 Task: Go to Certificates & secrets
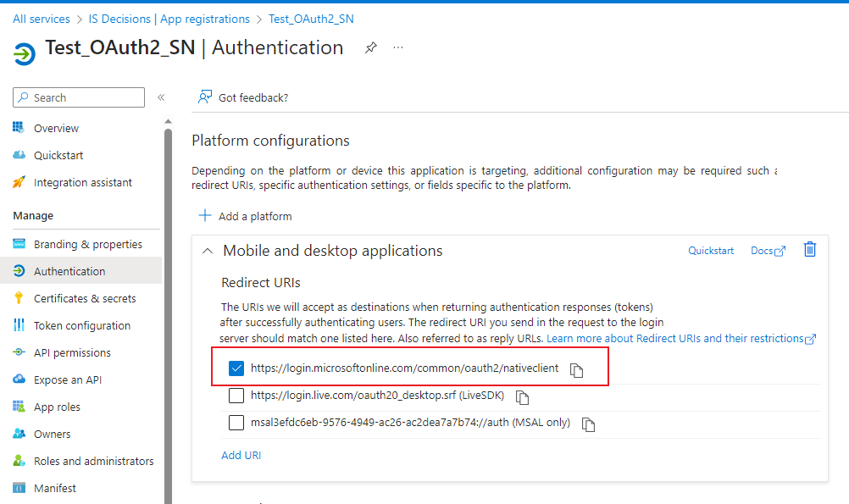[x=85, y=298]
